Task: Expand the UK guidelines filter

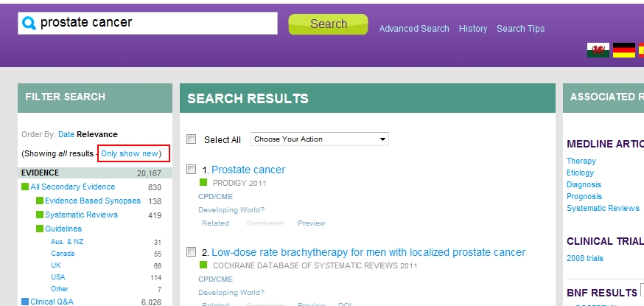Action: 56,265
